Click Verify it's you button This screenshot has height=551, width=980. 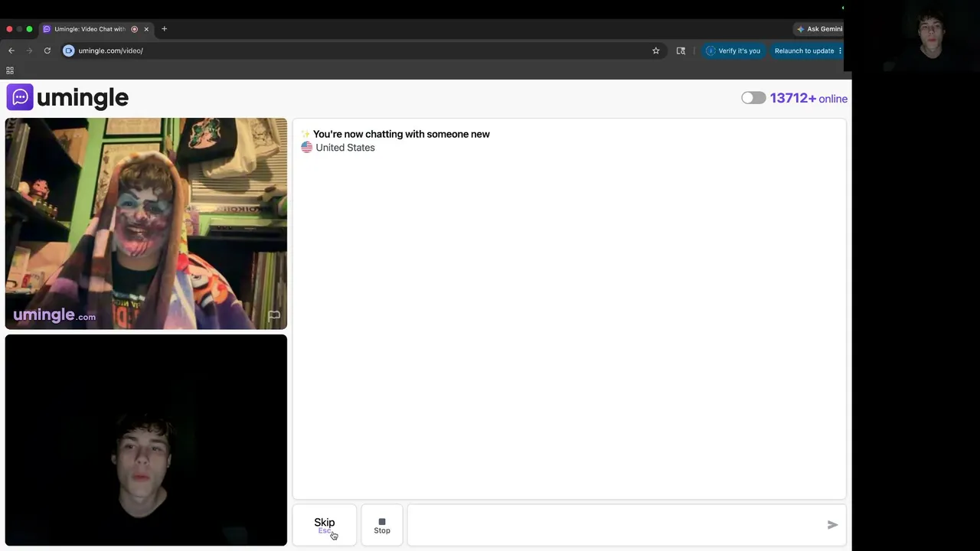coord(733,51)
